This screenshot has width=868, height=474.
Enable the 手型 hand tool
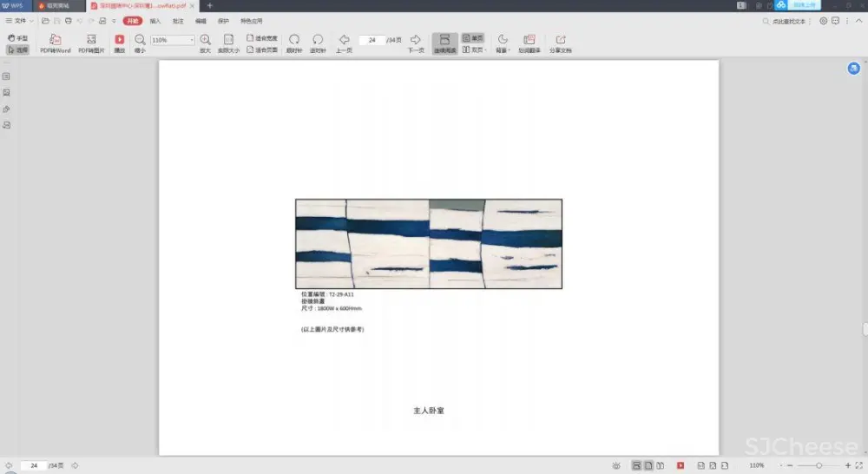coord(18,38)
